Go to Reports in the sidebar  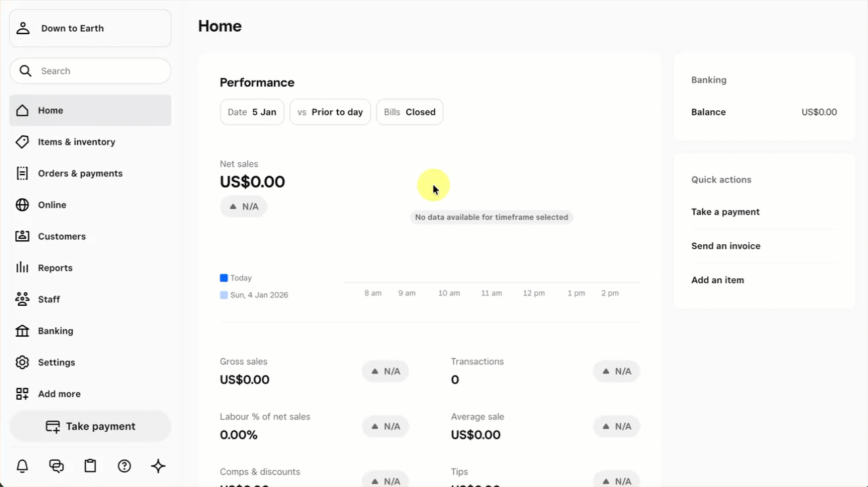pos(55,268)
